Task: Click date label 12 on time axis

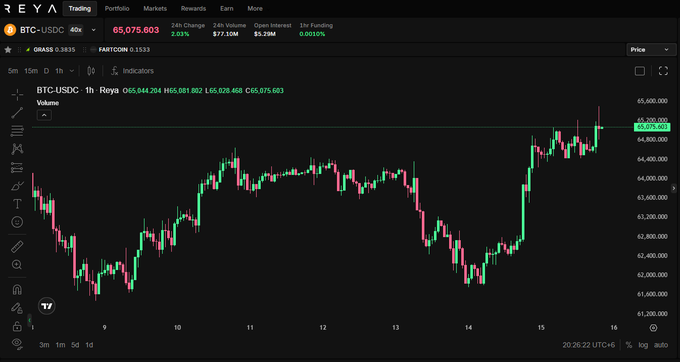Action: click(x=323, y=328)
